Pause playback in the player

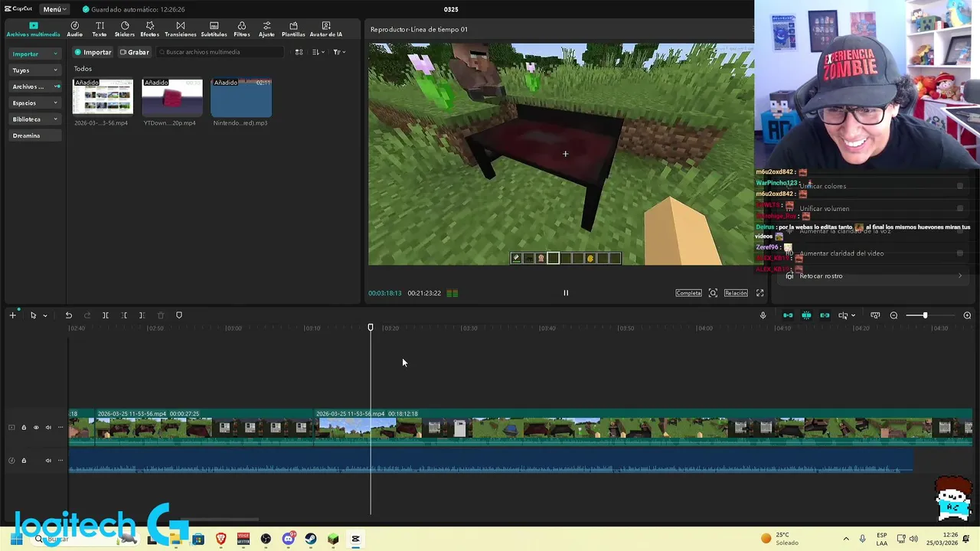(x=566, y=292)
